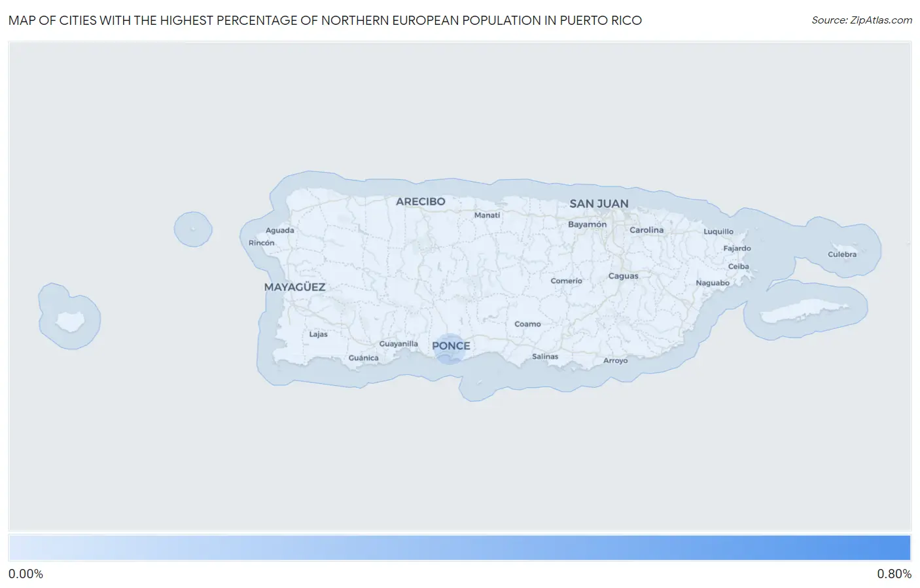Click the PONCE city label

click(x=451, y=346)
